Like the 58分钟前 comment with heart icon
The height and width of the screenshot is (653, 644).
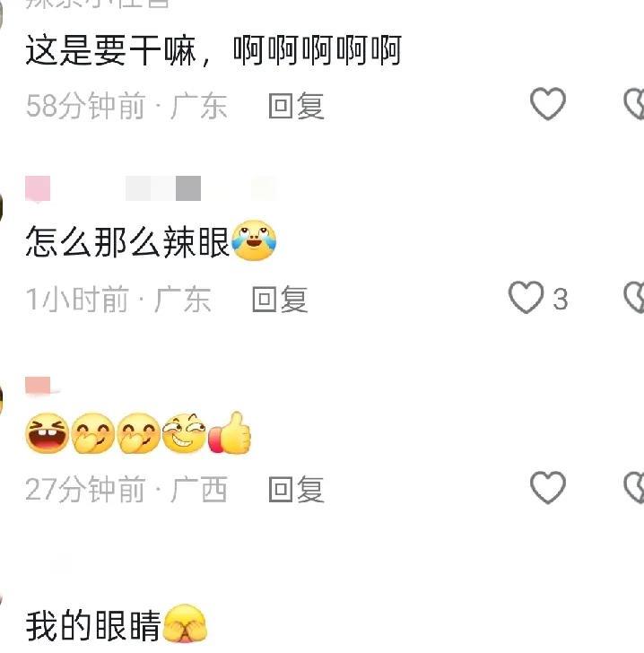547,104
